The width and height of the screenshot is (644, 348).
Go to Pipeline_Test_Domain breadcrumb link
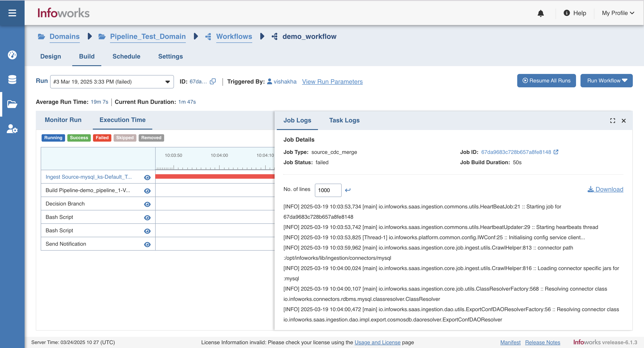148,36
